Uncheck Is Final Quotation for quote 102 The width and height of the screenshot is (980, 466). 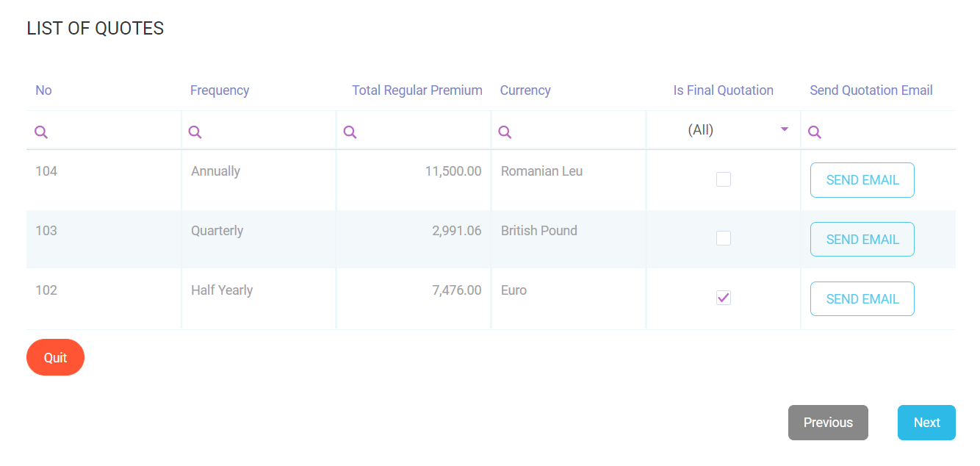click(x=724, y=298)
